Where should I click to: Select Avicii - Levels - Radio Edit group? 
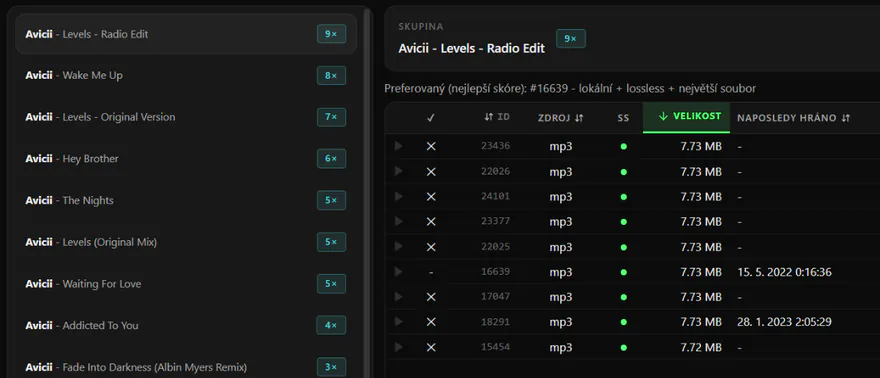(x=186, y=34)
